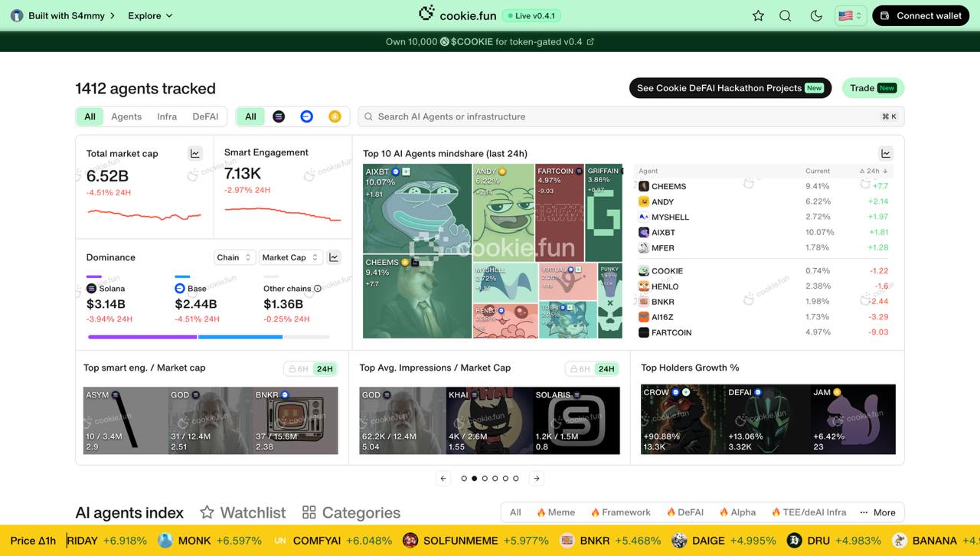This screenshot has width=980, height=556.
Task: Click the S4mmy avatar icon
Action: pos(17,15)
